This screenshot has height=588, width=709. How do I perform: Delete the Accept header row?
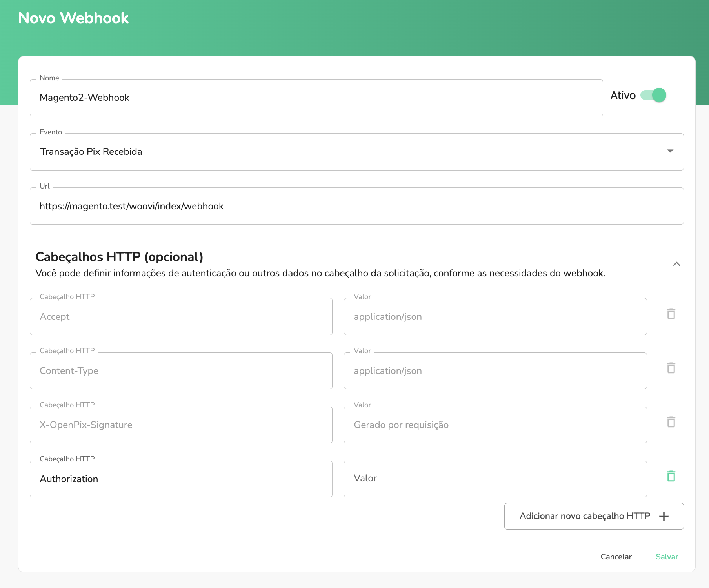671,314
